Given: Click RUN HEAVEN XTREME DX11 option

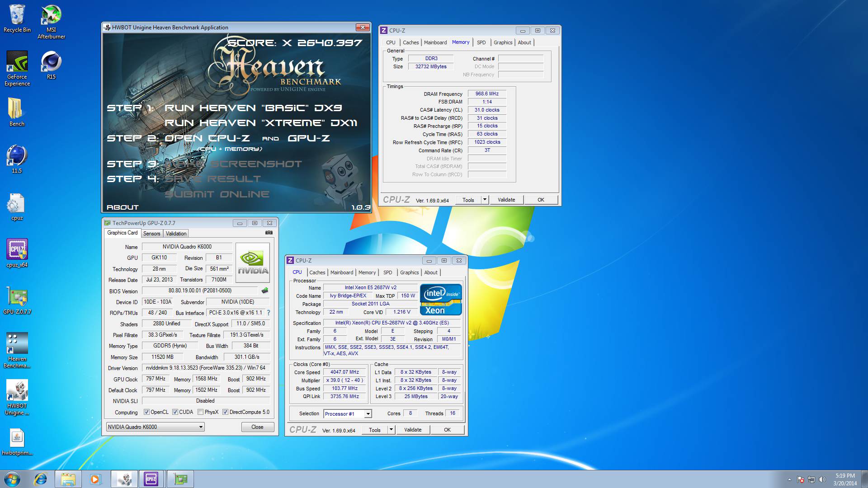Looking at the screenshot, I should click(x=261, y=123).
